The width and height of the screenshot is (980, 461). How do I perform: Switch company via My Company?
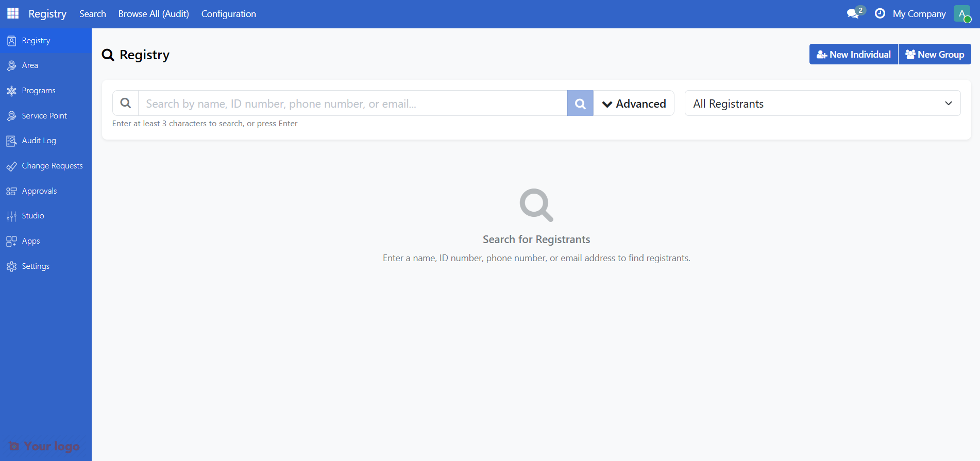(919, 14)
